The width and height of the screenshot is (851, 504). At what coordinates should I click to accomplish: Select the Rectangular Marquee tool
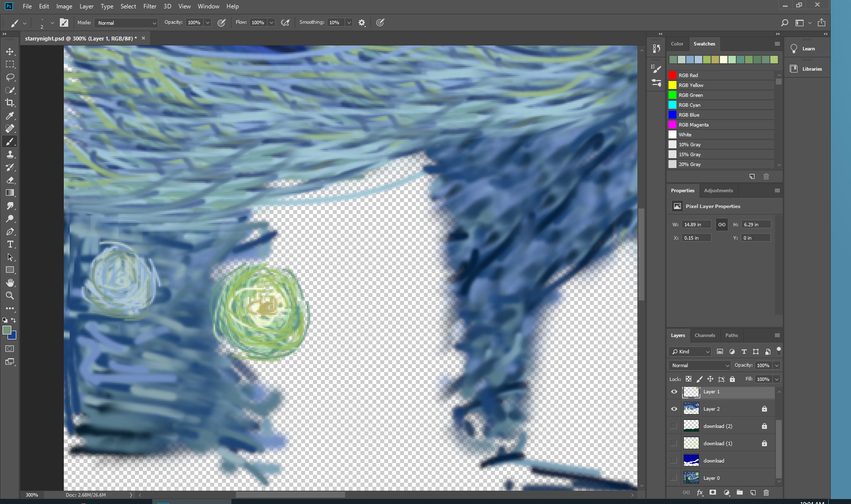pyautogui.click(x=10, y=64)
